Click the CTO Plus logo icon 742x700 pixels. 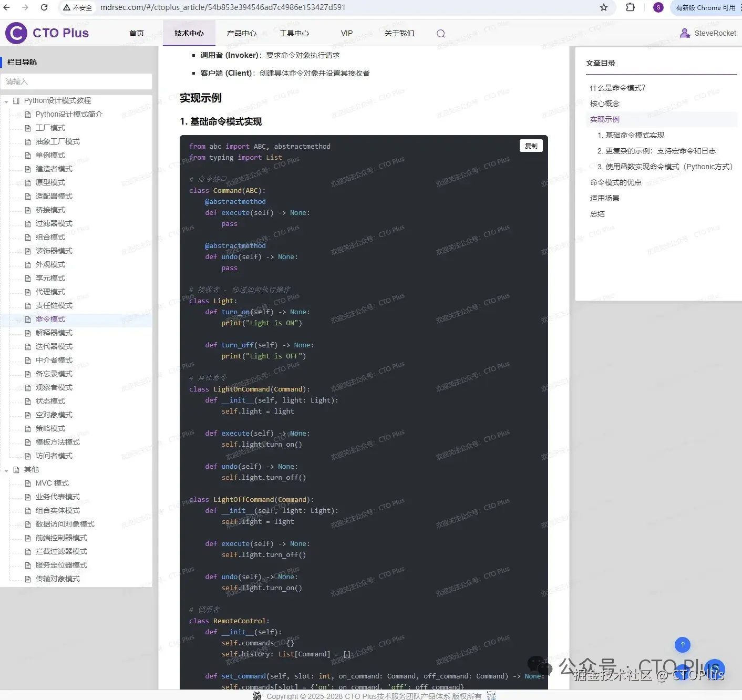click(x=16, y=33)
